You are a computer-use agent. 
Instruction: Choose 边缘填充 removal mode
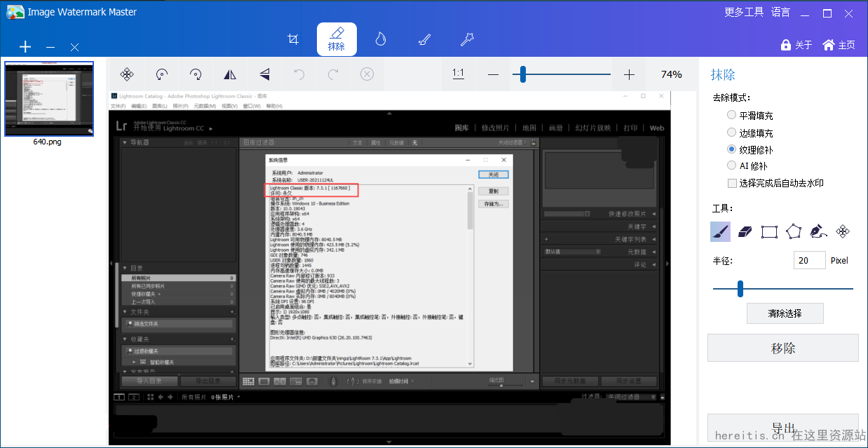pos(750,133)
